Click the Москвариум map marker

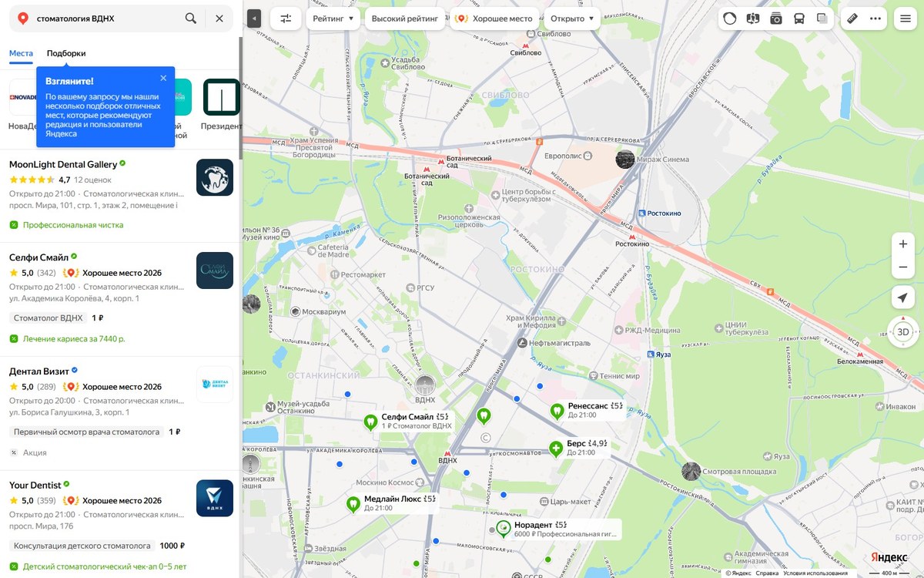click(x=296, y=311)
